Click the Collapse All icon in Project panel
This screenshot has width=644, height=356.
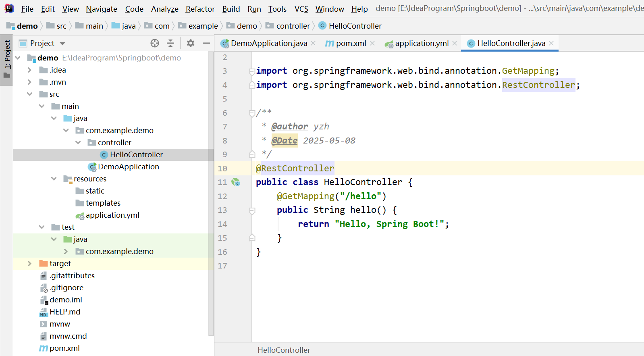tap(170, 43)
